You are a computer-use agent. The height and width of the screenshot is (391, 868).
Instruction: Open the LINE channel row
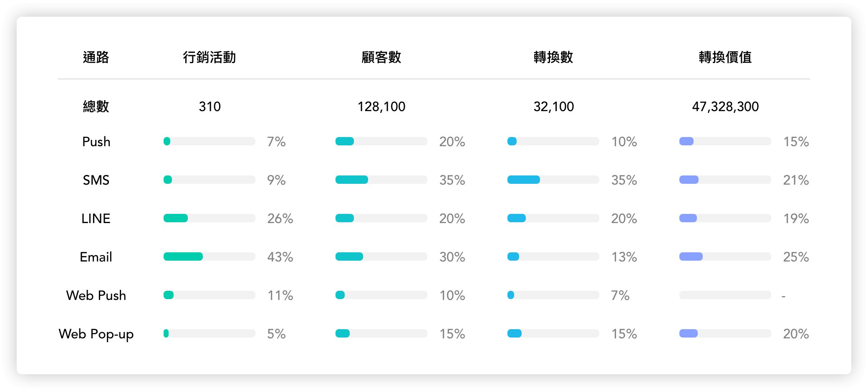click(x=96, y=218)
